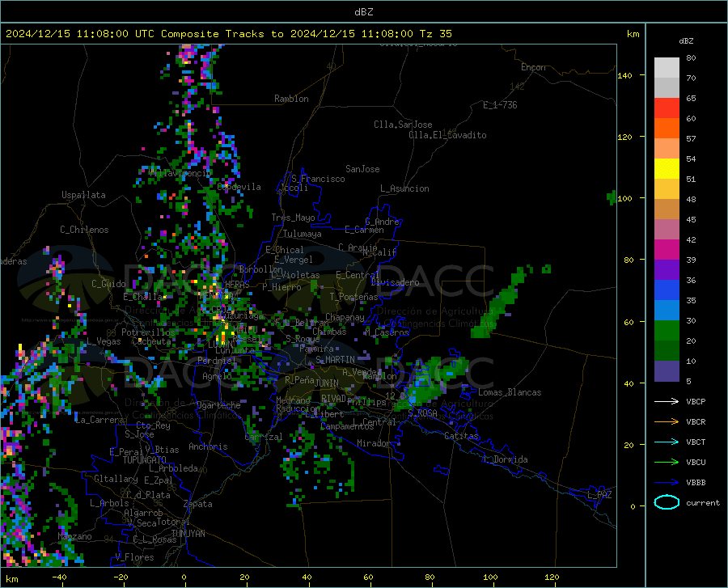
Task: Click the Manzano map label
Action: (x=74, y=536)
